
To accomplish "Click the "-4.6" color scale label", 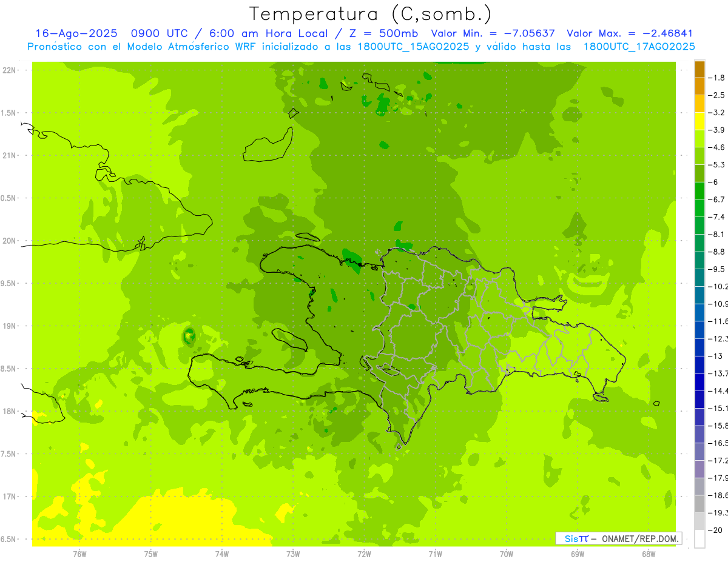I will [x=716, y=147].
